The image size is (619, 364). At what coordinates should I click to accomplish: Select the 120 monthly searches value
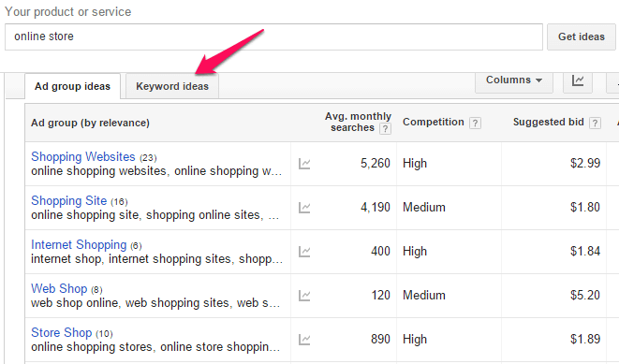[x=380, y=295]
